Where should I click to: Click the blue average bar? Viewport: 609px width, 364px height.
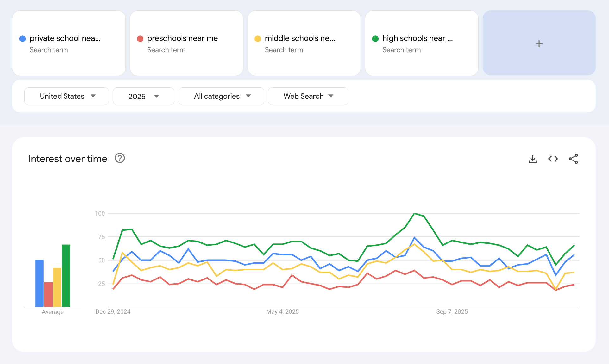[x=40, y=283]
